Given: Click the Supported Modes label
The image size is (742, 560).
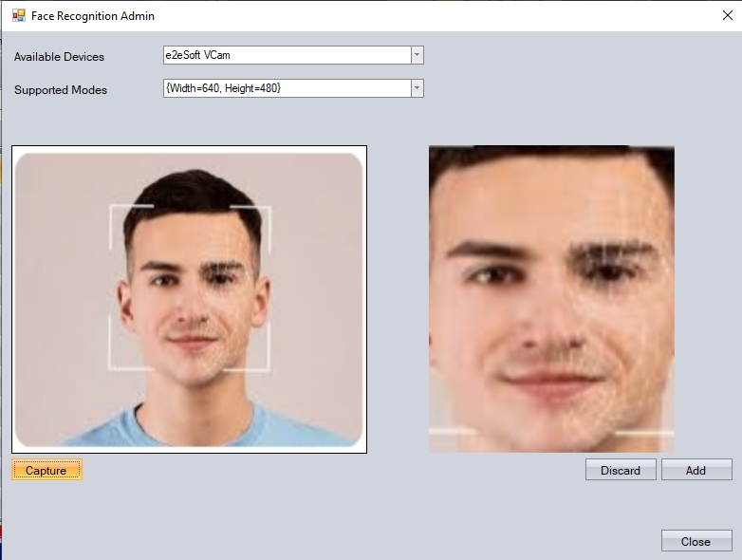Looking at the screenshot, I should [x=61, y=90].
